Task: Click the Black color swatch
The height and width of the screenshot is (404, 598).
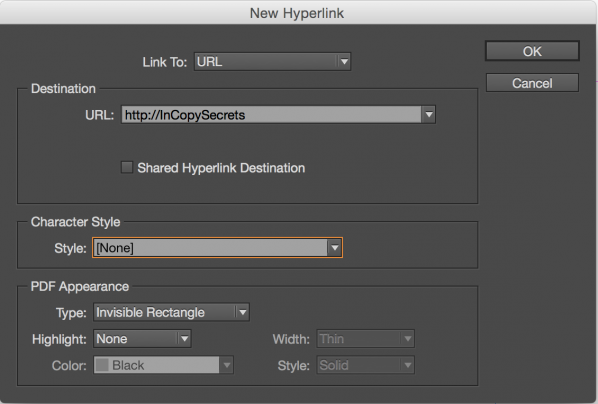Action: (102, 365)
